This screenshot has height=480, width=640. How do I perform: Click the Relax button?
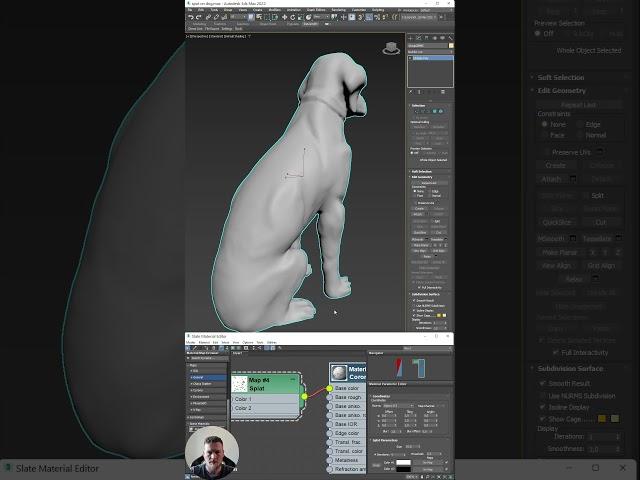point(427,256)
